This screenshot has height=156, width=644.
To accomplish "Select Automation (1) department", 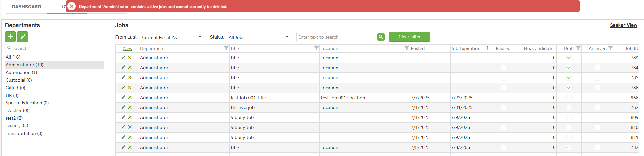I will point(22,72).
